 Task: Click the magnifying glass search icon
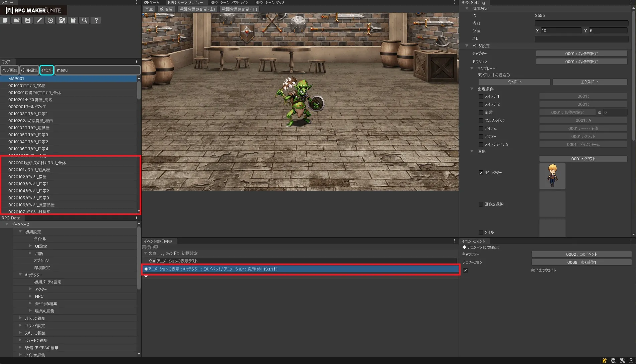point(85,20)
